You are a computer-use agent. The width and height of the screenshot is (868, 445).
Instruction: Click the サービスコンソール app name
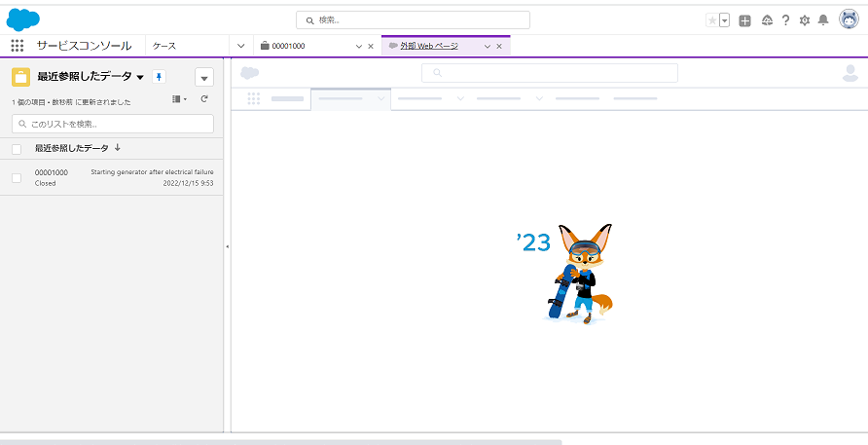point(84,46)
